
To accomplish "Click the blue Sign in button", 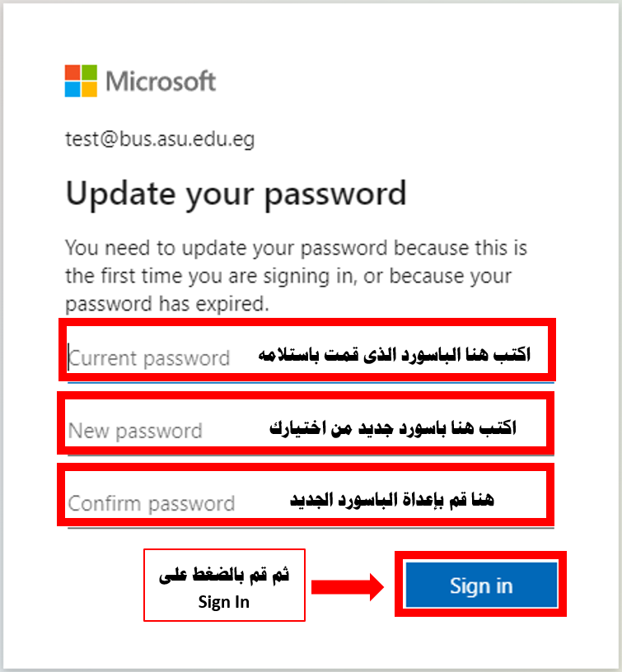I will coord(481,585).
